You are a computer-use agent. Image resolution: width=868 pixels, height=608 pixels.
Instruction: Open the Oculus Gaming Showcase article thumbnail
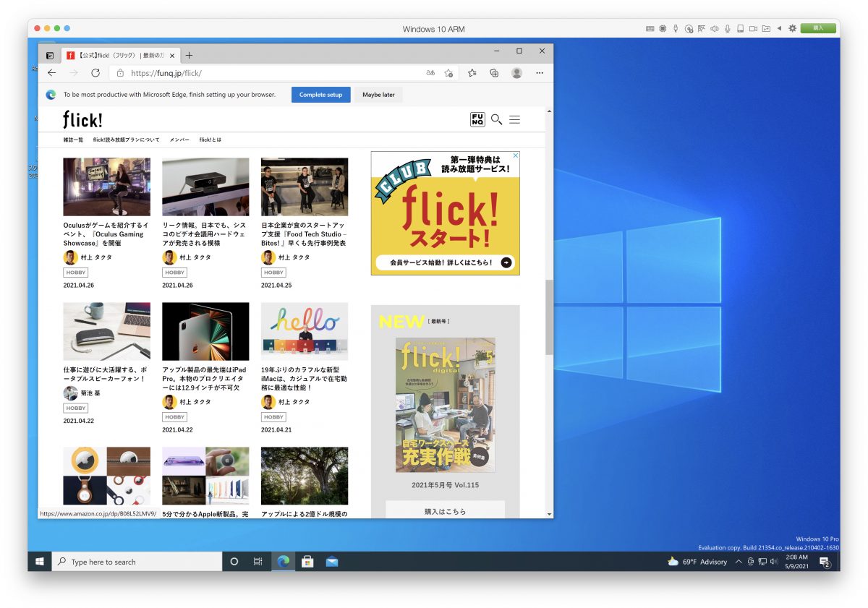(106, 187)
